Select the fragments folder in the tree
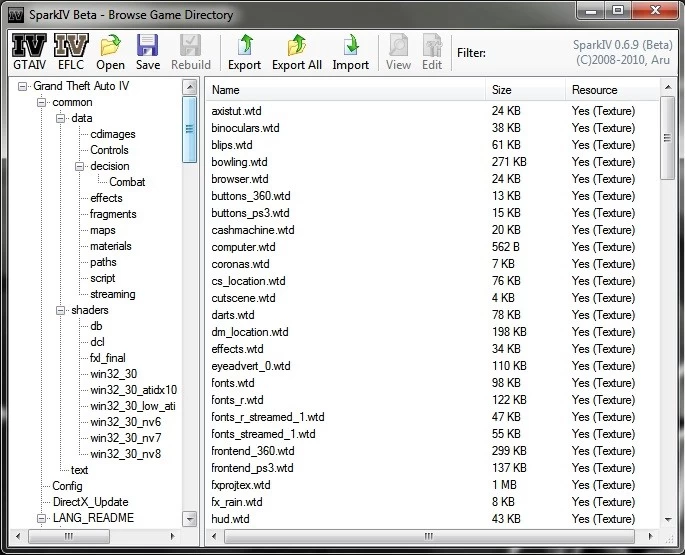The width and height of the screenshot is (685, 555). tap(113, 214)
